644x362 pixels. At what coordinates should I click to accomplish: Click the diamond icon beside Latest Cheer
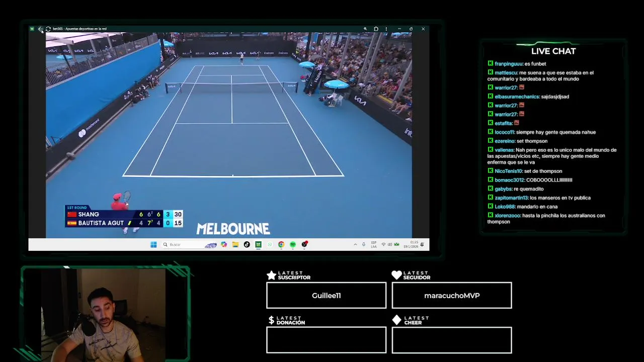[x=396, y=320]
